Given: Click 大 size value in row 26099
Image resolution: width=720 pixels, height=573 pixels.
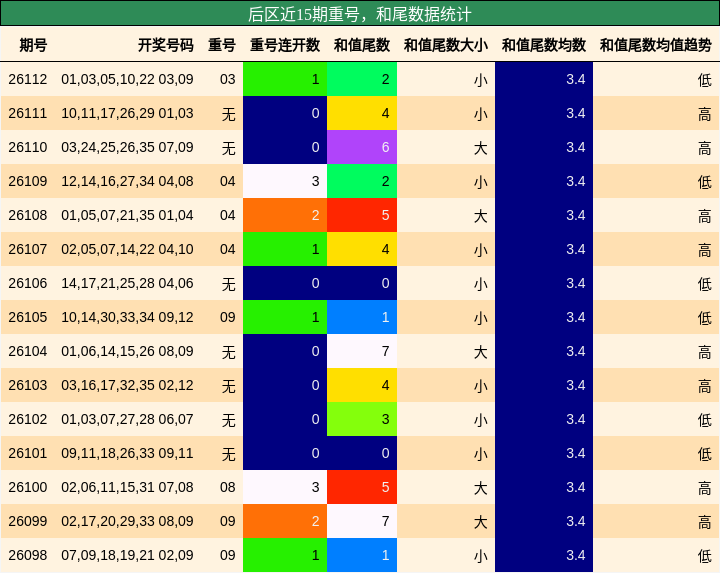Looking at the screenshot, I should (481, 522).
